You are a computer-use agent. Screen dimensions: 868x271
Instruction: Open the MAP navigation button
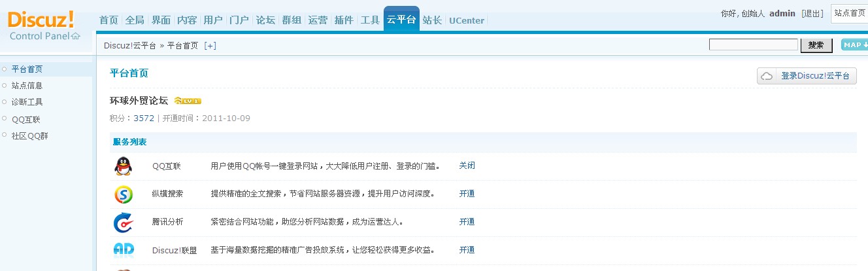(x=854, y=45)
